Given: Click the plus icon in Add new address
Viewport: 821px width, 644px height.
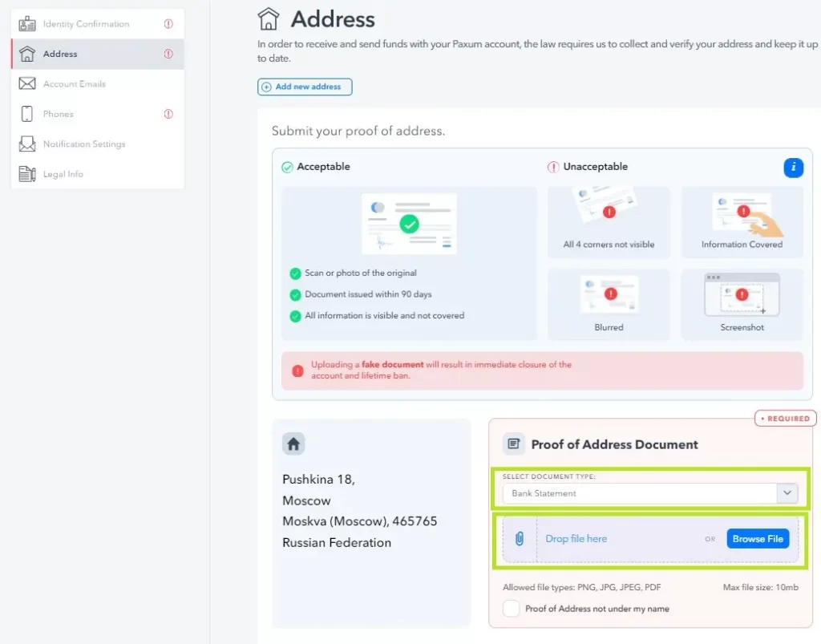Looking at the screenshot, I should coord(266,87).
